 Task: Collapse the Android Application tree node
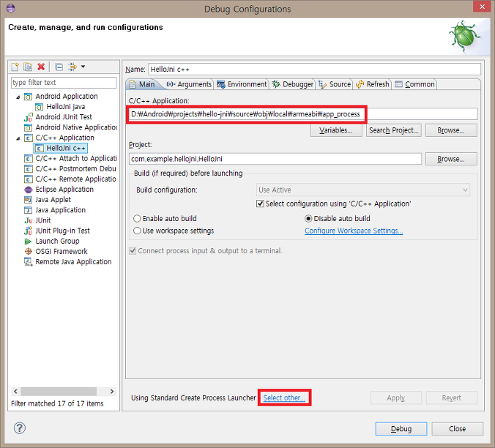point(18,97)
